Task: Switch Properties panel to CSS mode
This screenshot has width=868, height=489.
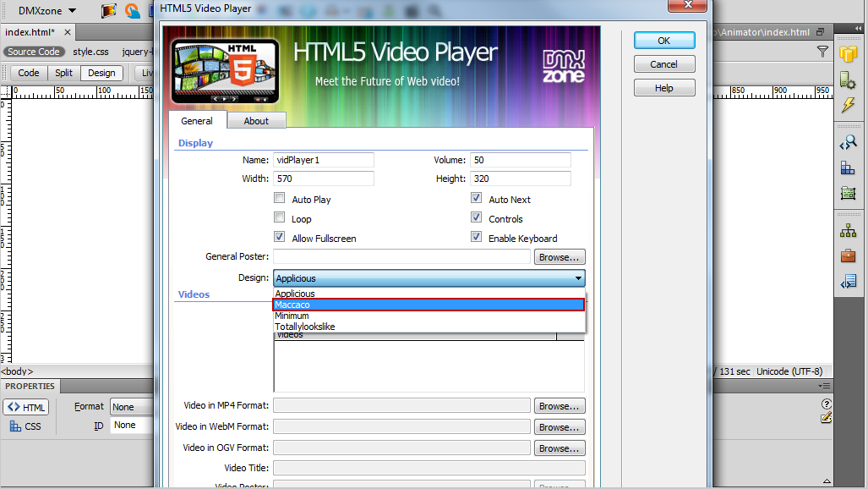Action: (25, 426)
